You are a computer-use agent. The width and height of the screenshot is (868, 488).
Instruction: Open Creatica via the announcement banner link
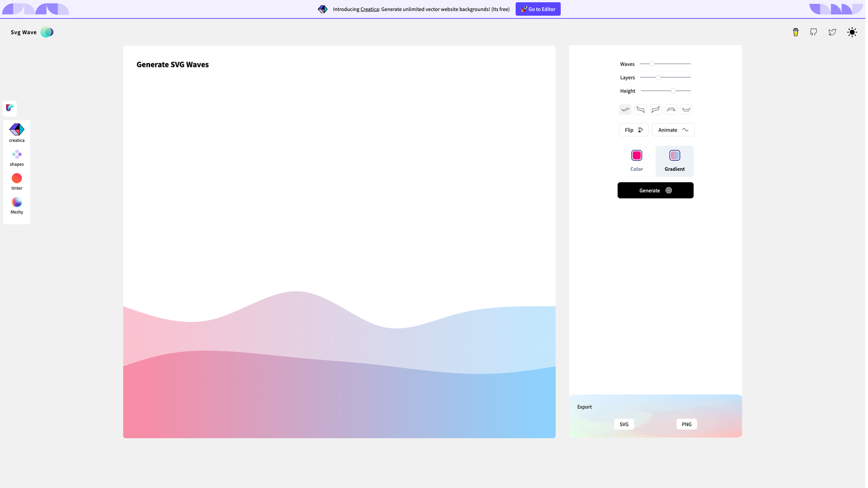point(369,9)
